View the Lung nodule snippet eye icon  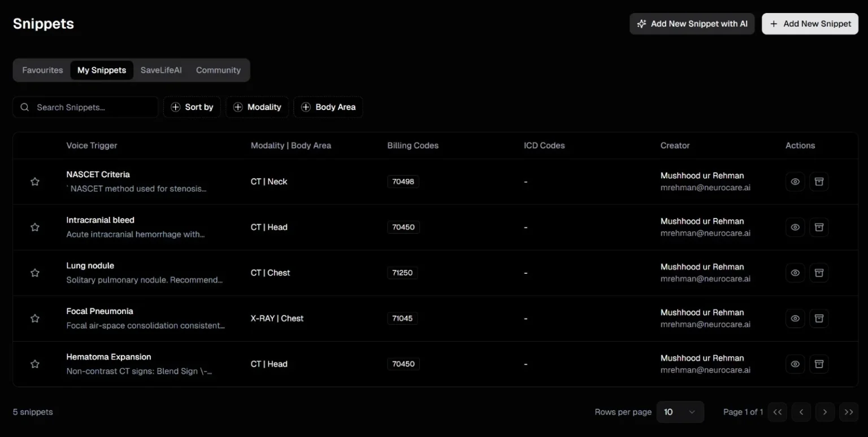click(x=795, y=273)
